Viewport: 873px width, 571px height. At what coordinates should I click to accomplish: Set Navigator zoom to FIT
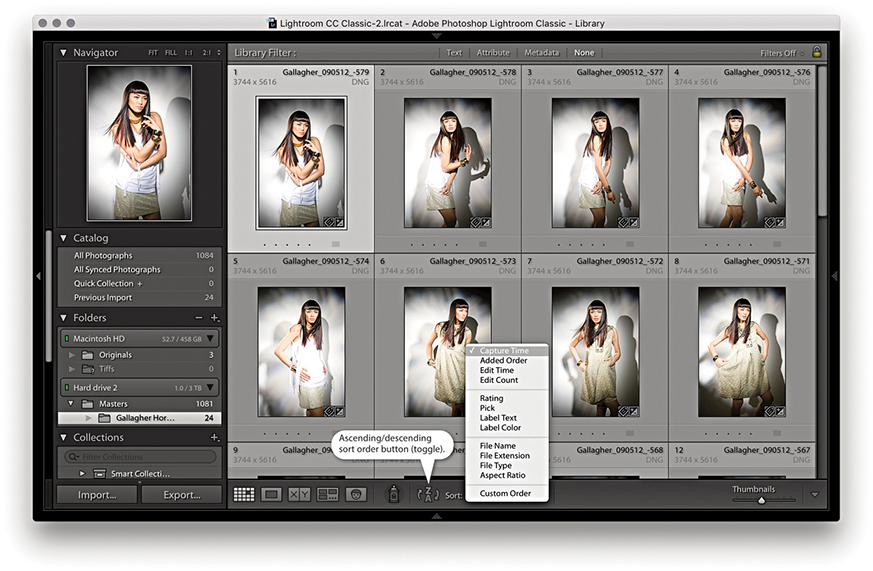[x=153, y=53]
